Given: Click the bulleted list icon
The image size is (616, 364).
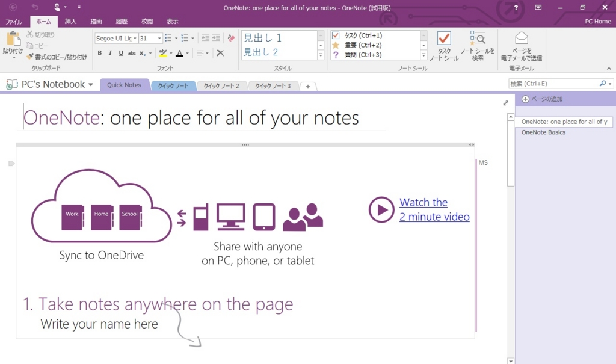Looking at the screenshot, I should coord(168,38).
